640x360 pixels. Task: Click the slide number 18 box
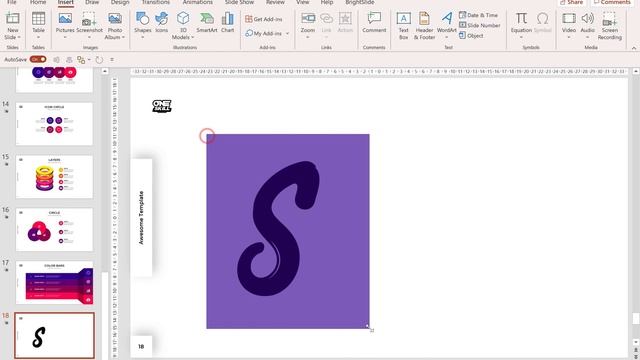click(141, 347)
